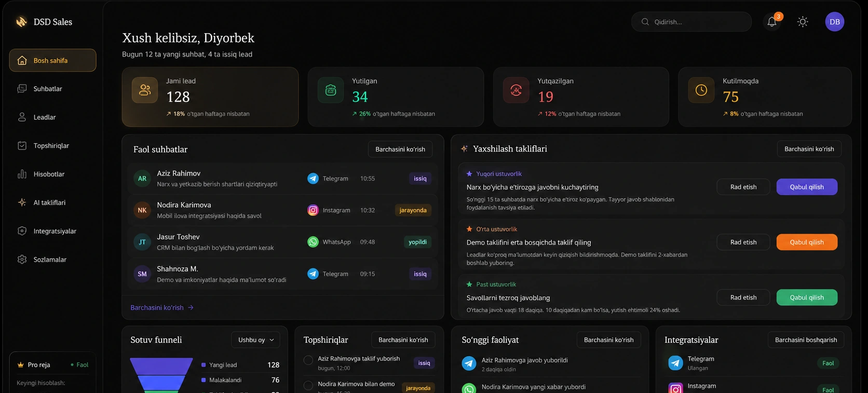Open AI takliflari in the sidebar
The width and height of the screenshot is (868, 393).
click(x=52, y=202)
